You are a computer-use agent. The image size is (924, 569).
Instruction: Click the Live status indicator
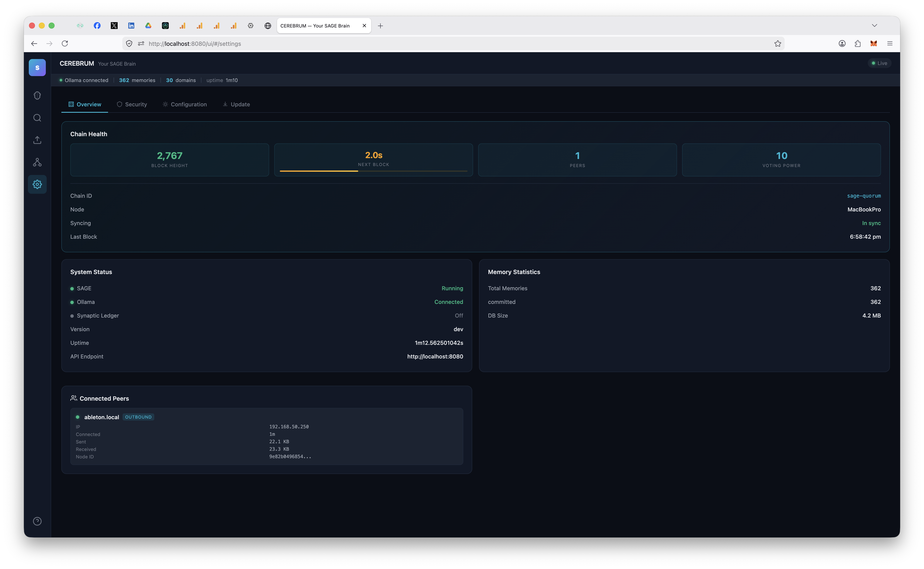(x=879, y=63)
